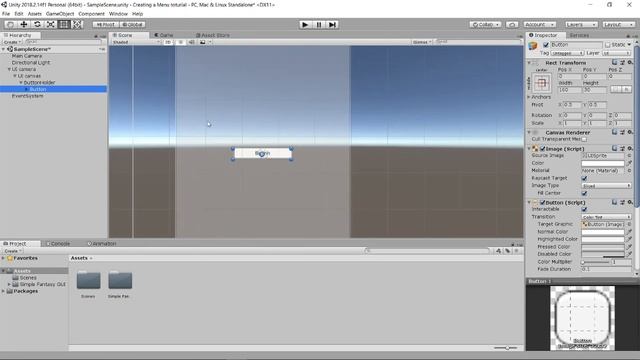Toggle the Static checkbox
Viewport: 640px width, 360px height.
point(608,44)
